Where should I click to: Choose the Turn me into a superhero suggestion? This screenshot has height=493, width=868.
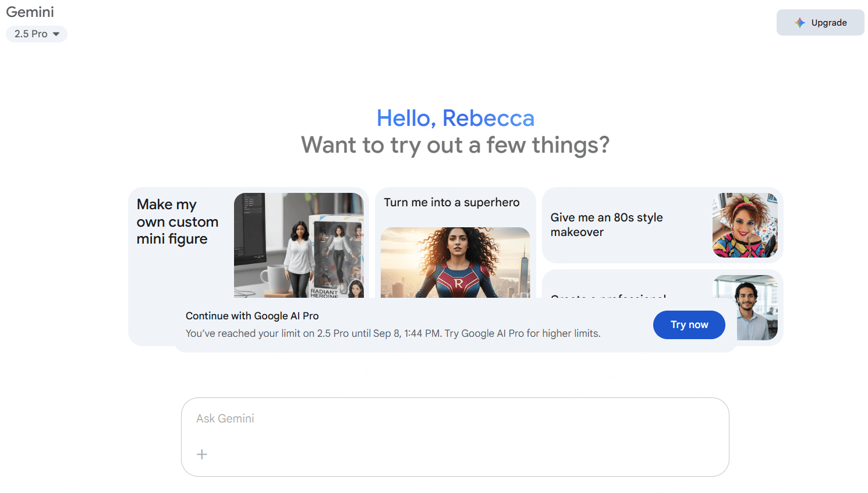[x=455, y=243]
